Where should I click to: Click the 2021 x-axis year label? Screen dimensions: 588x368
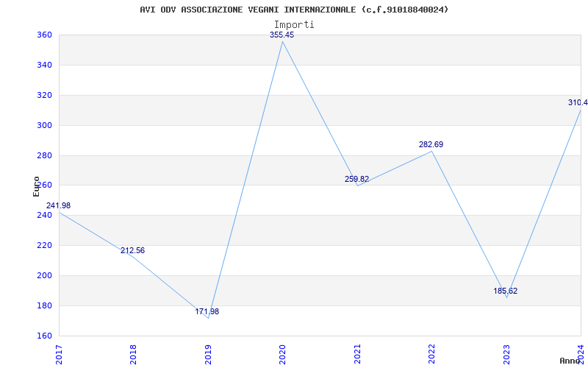click(x=357, y=354)
